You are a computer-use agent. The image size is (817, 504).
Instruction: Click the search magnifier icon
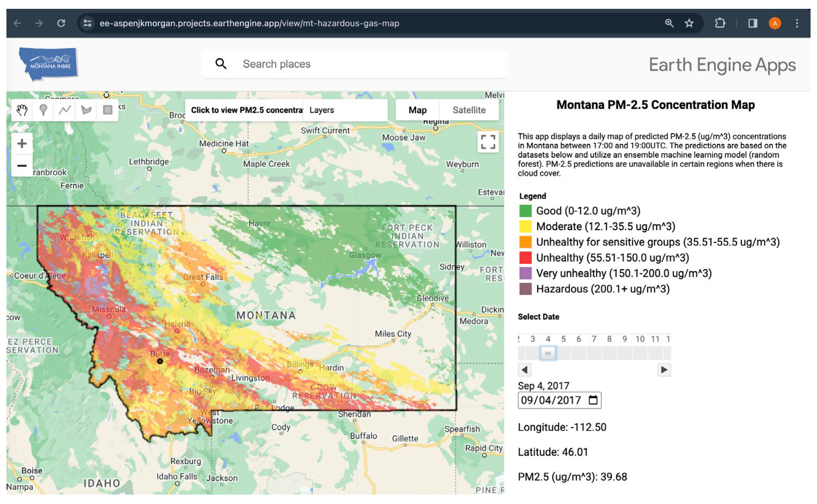click(222, 64)
